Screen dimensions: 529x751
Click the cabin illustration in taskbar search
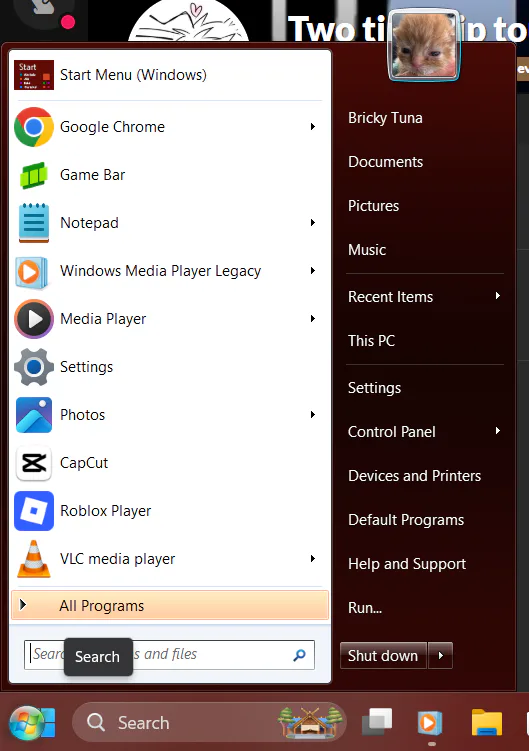click(x=310, y=722)
